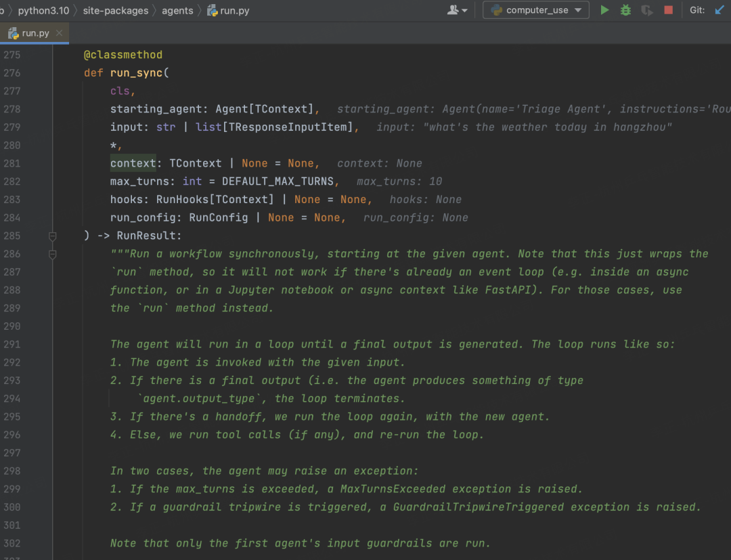Viewport: 731px width, 560px height.
Task: Click python3.10 in the navigation path
Action: 43,10
